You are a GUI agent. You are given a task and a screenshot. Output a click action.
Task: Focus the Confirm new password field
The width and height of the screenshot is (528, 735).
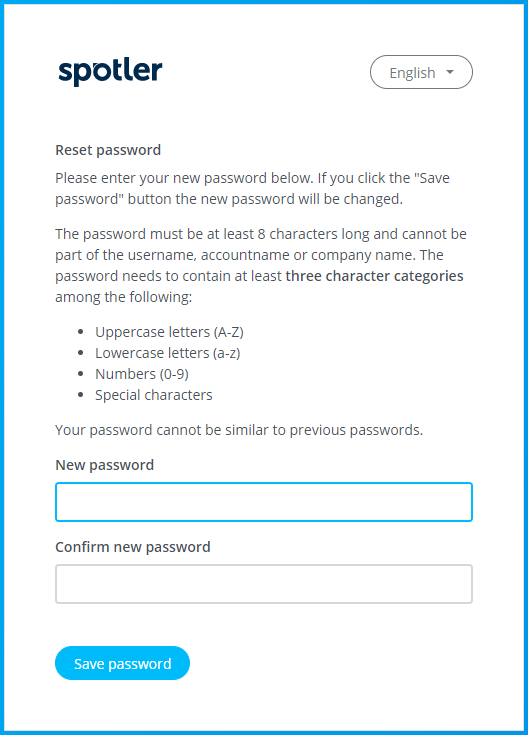[264, 584]
